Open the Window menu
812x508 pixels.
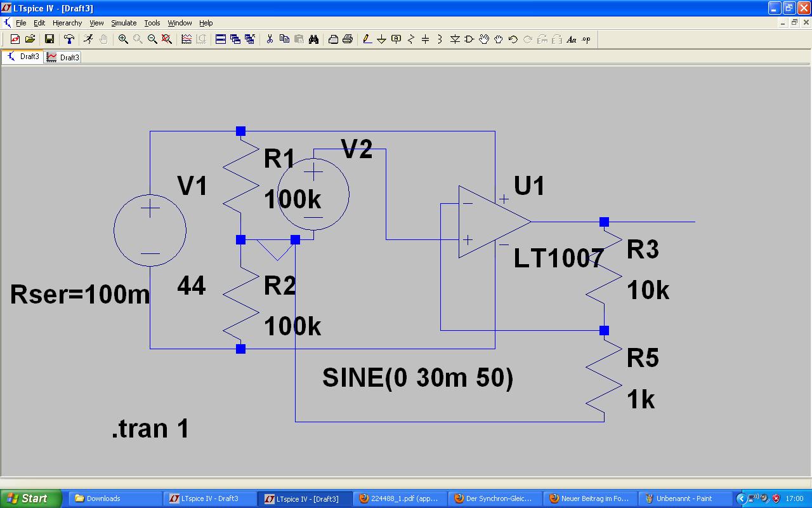pos(180,23)
